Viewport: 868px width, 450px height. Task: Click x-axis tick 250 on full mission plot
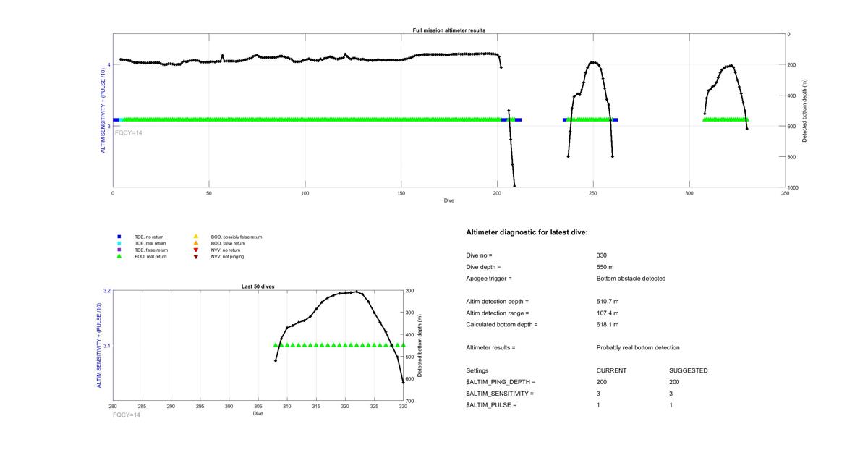pos(593,193)
